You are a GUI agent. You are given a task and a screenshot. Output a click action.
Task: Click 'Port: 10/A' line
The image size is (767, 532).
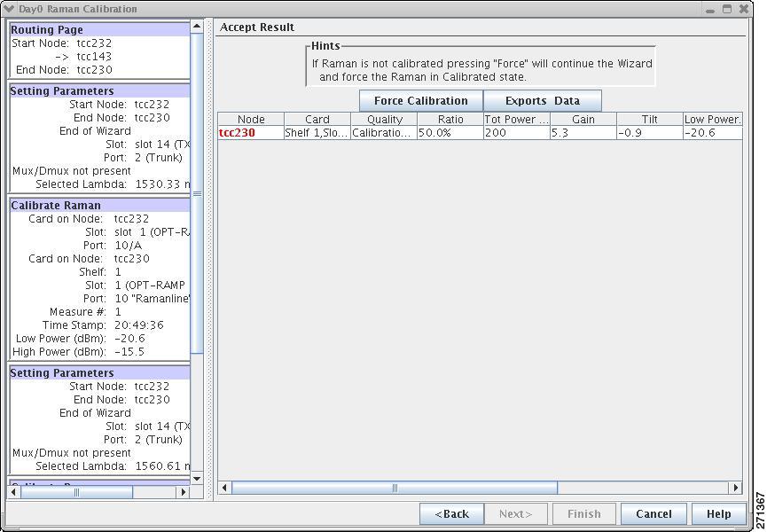[x=112, y=246]
